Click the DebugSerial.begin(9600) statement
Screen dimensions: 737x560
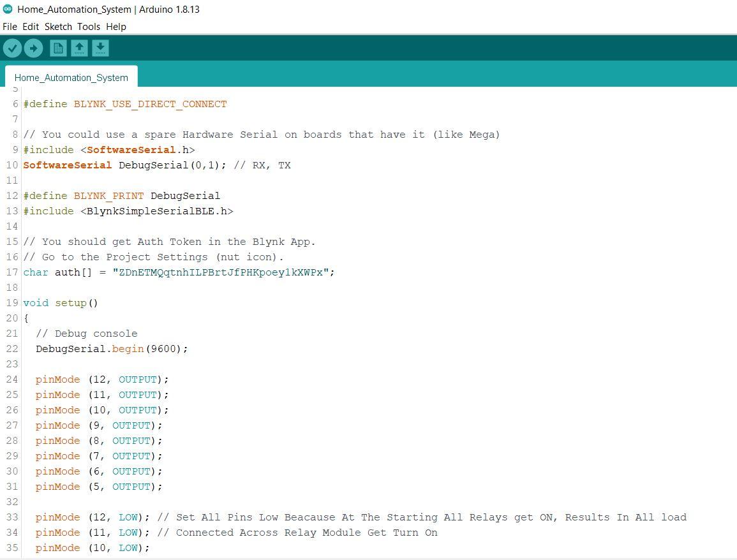pos(112,349)
